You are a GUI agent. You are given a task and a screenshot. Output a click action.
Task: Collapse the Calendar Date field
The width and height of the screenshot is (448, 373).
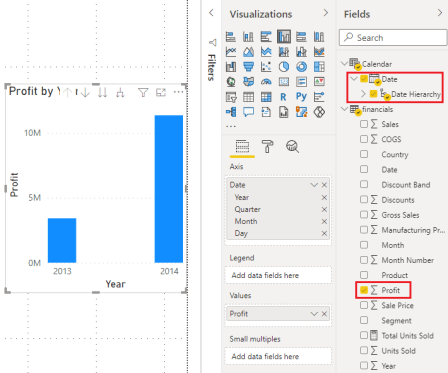coord(354,79)
